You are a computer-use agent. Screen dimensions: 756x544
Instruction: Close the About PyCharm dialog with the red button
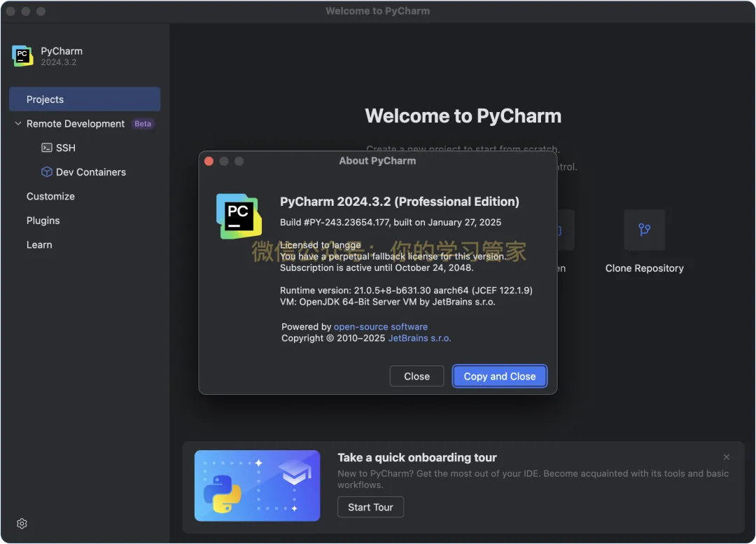tap(209, 161)
